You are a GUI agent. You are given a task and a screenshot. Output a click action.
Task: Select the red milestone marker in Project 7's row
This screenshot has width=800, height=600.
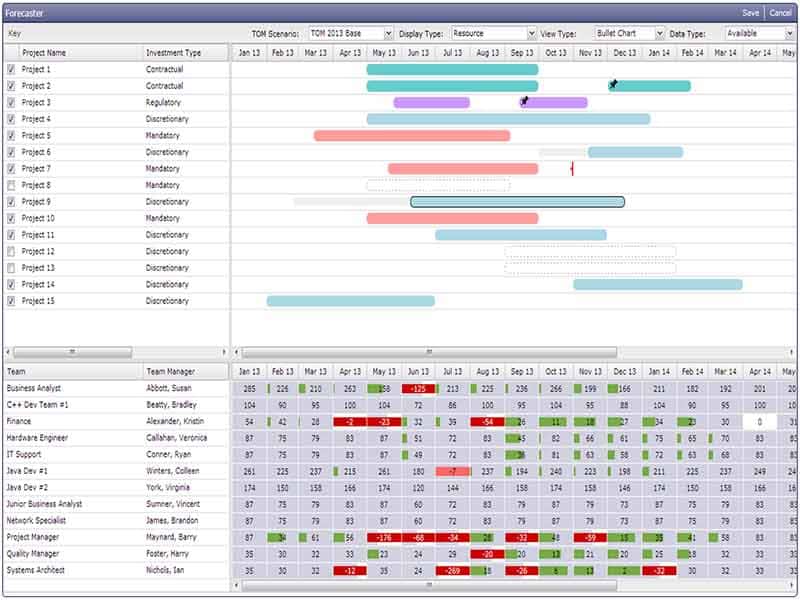[572, 170]
